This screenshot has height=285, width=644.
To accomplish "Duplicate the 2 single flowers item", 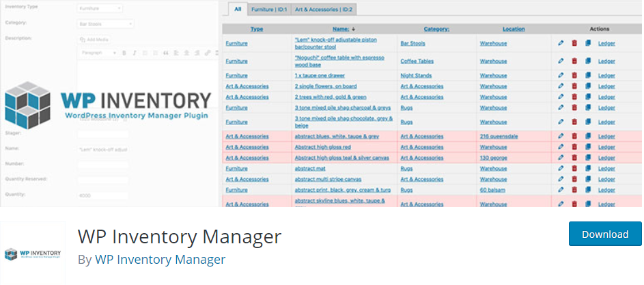I will click(x=588, y=86).
